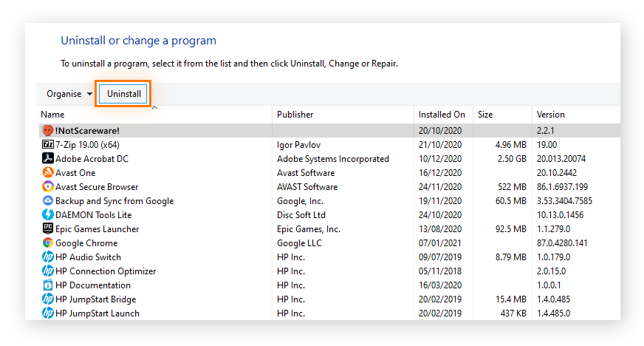Image resolution: width=644 pixels, height=346 pixels.
Task: Click the install date 07/01/2021
Action: tap(440, 243)
